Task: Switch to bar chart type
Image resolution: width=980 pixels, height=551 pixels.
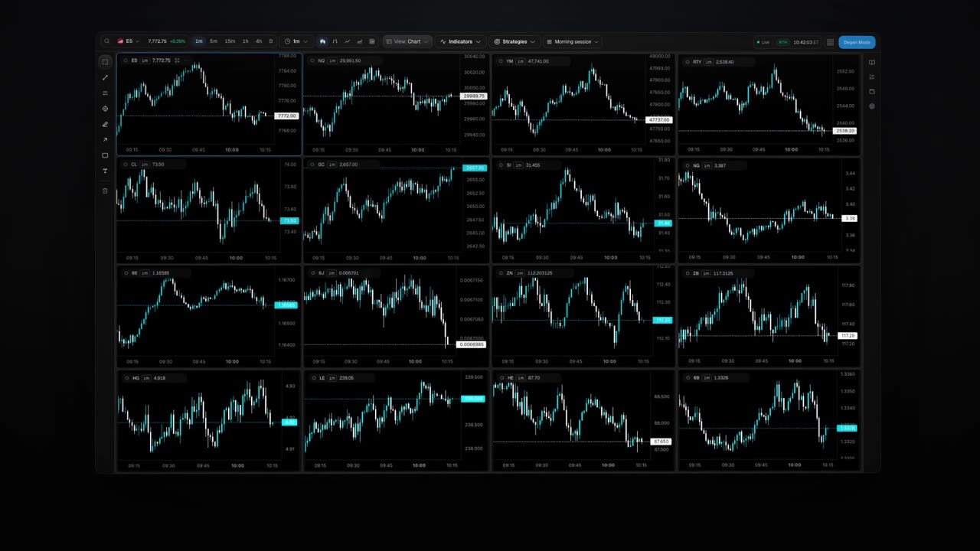Action: point(335,41)
